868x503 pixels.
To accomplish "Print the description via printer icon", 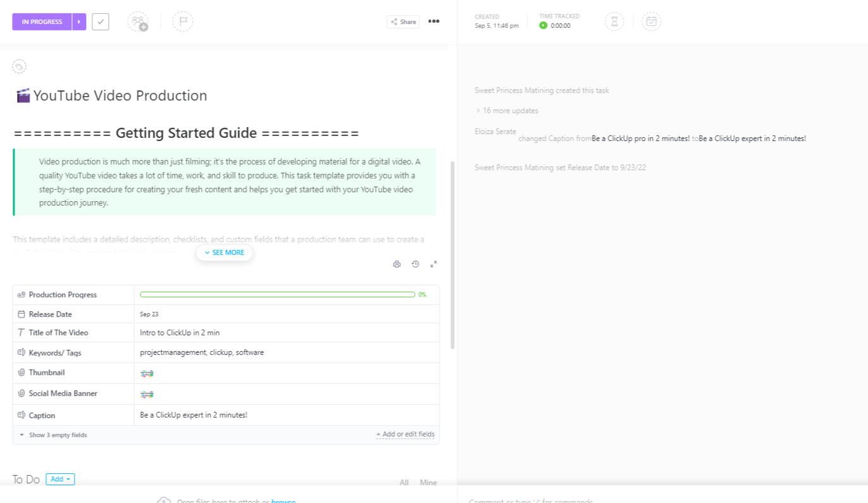I will (397, 264).
